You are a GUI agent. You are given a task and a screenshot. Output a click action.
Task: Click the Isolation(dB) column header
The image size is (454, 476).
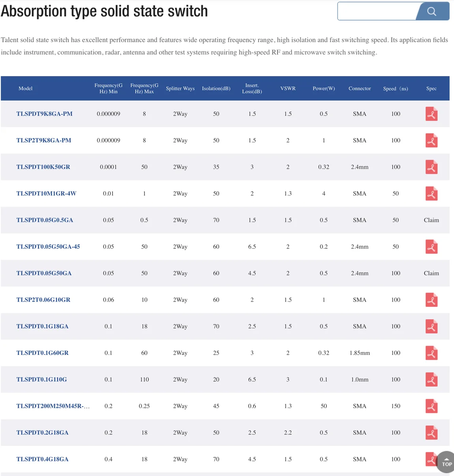pos(216,88)
